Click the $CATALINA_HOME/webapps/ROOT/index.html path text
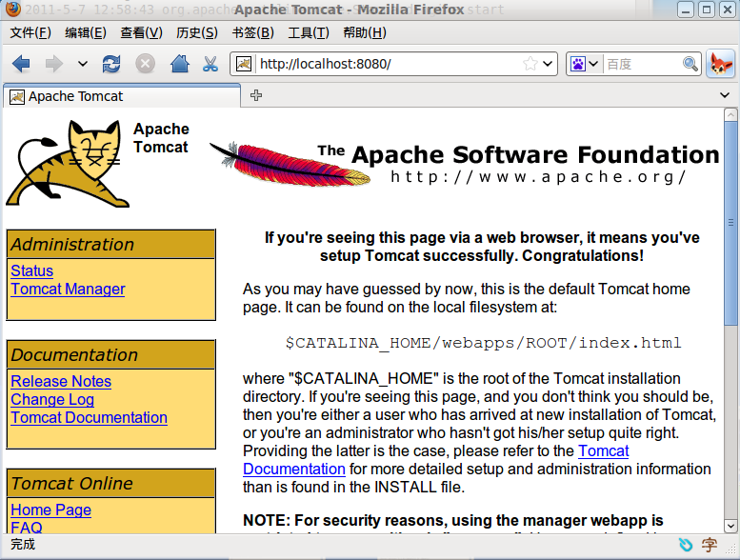Image resolution: width=740 pixels, height=560 pixels. click(483, 343)
